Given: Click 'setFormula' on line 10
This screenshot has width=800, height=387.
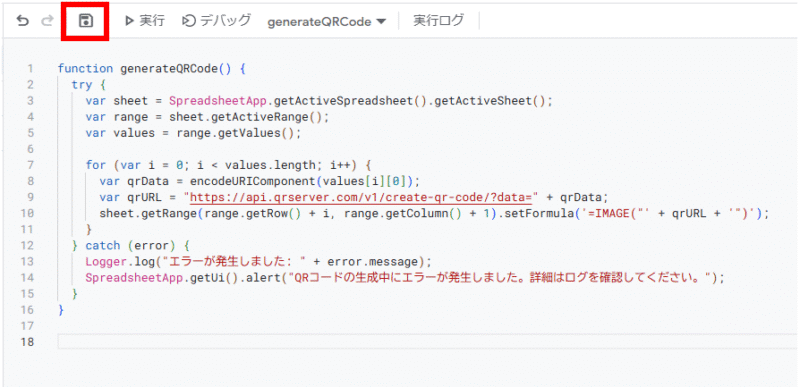Looking at the screenshot, I should (539, 213).
